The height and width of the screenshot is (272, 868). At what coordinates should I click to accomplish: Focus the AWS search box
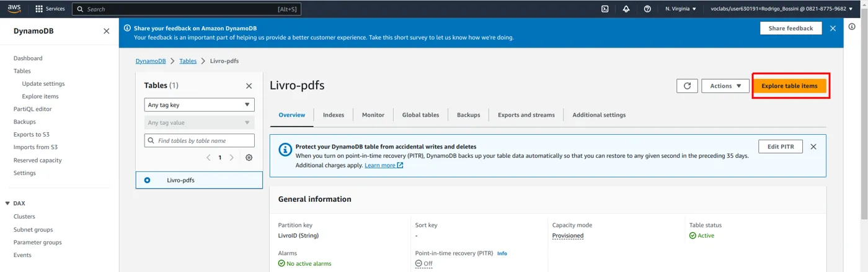185,9
